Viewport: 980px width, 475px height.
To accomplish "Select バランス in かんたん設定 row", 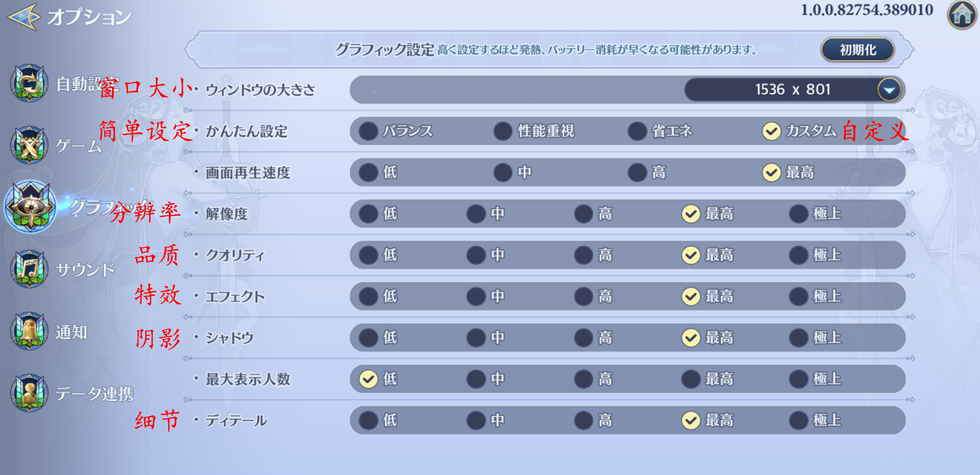I will tap(368, 131).
